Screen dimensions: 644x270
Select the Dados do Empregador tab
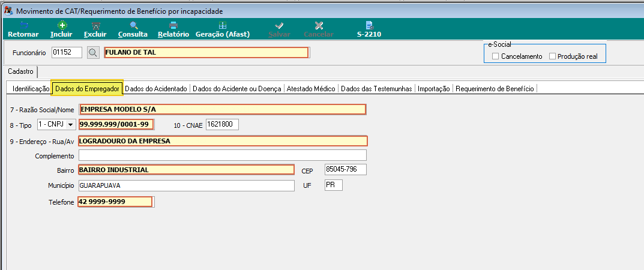[x=87, y=89]
